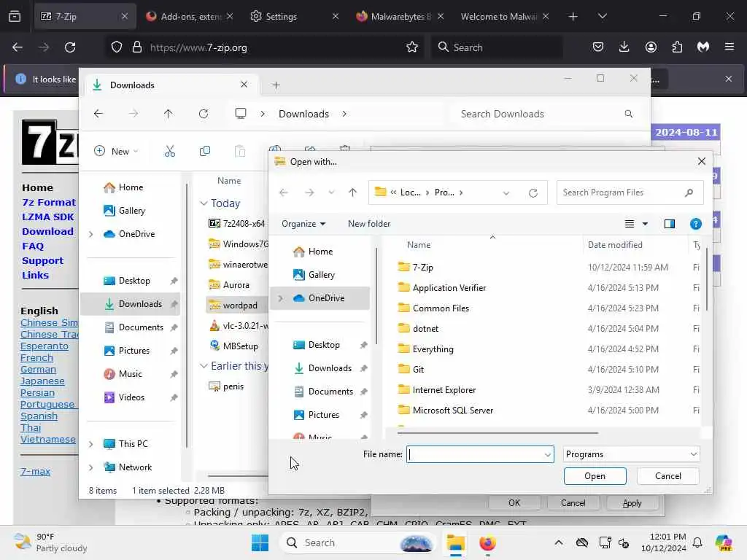This screenshot has height=560, width=747.
Task: Select the Git folder in dialog
Action: (x=418, y=370)
